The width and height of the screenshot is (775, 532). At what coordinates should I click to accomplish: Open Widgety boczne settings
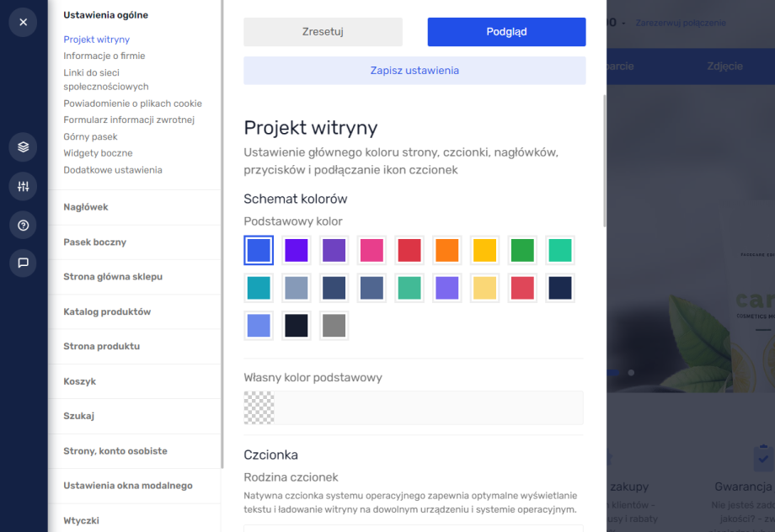click(98, 153)
